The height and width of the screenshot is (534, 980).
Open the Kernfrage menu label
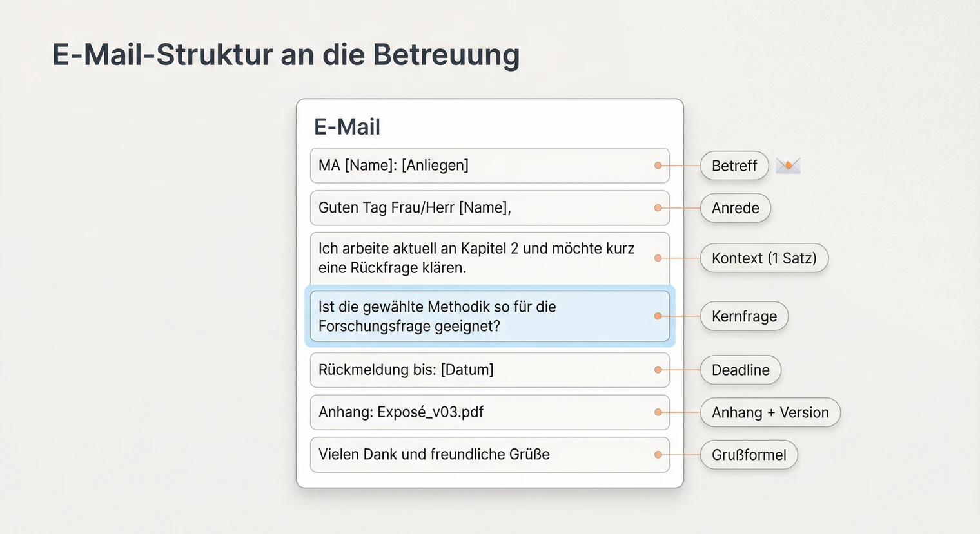point(744,316)
